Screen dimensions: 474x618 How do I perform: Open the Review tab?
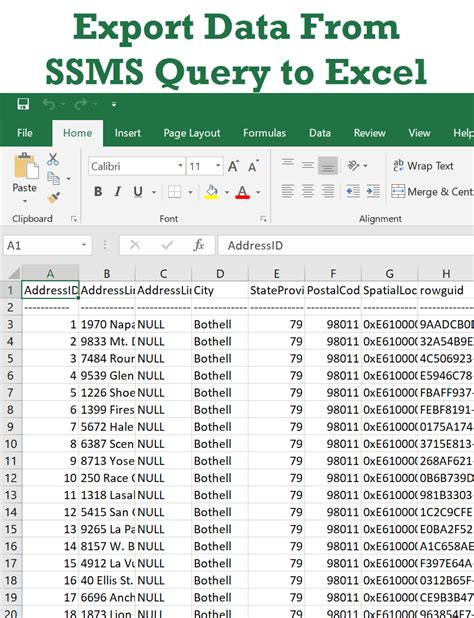coord(370,133)
